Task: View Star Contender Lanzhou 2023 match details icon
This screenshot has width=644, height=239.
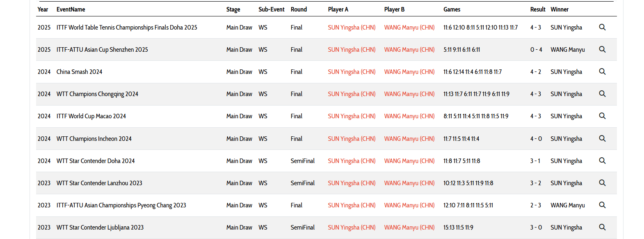Action: tap(602, 183)
